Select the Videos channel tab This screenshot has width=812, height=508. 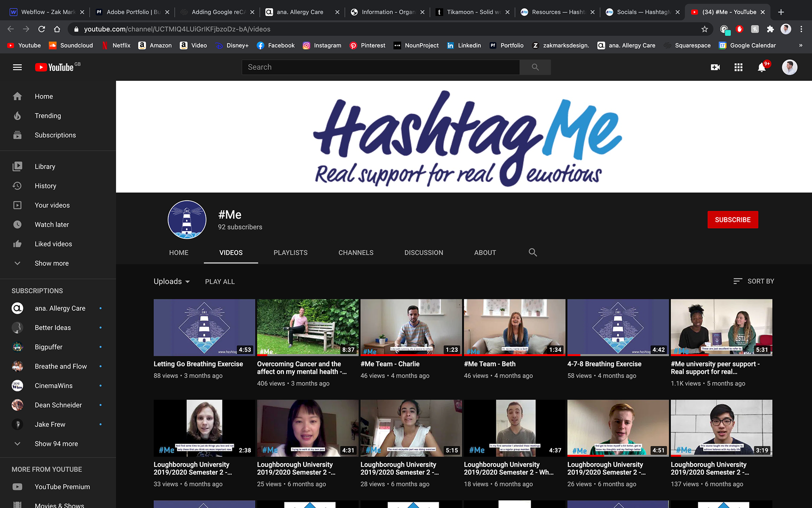[x=231, y=253]
